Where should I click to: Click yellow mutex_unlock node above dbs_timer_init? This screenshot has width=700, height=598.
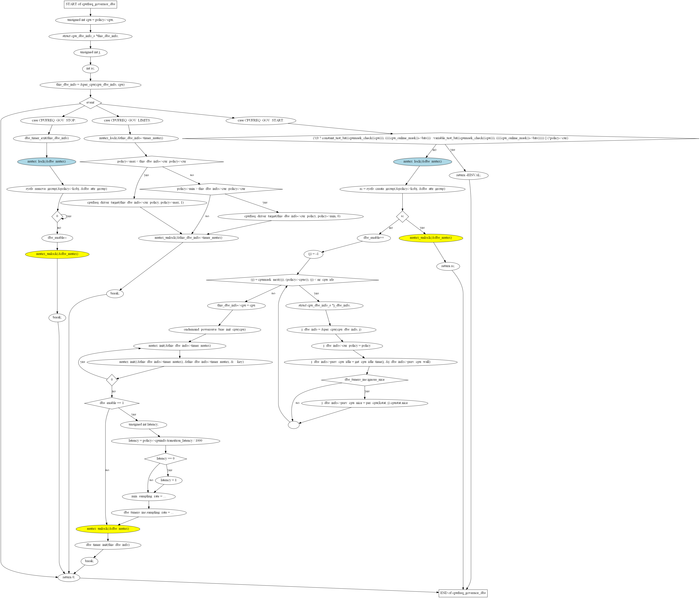[108, 529]
